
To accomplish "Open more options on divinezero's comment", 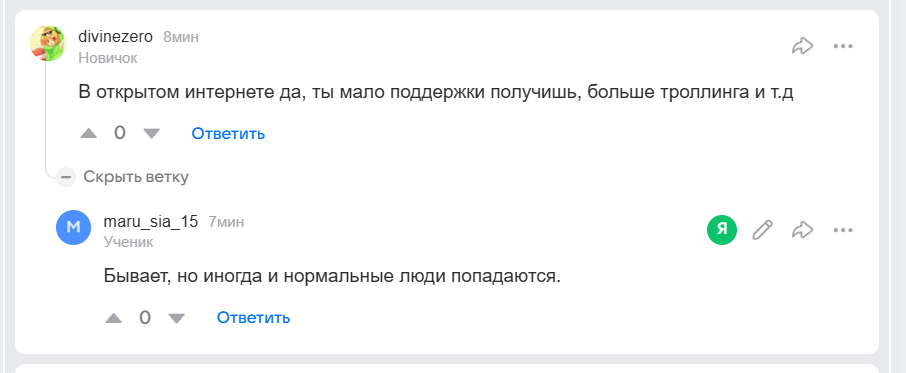I will coord(843,46).
